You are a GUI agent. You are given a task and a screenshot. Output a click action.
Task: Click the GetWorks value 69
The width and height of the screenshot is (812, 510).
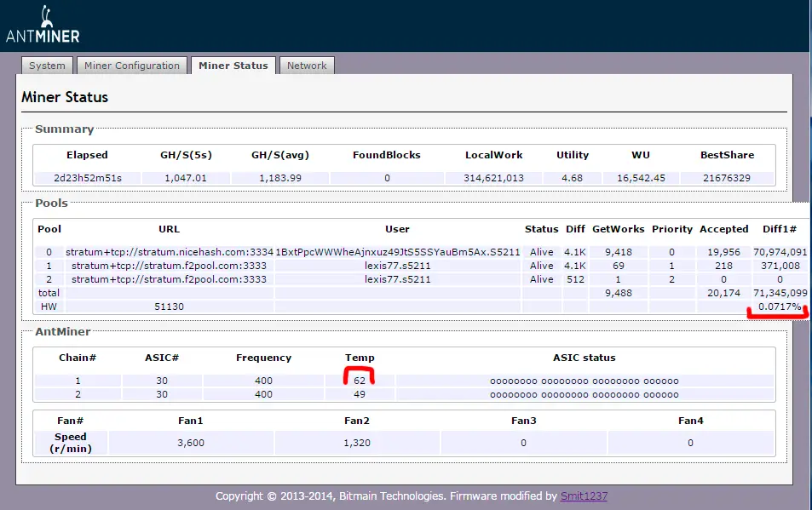[619, 266]
